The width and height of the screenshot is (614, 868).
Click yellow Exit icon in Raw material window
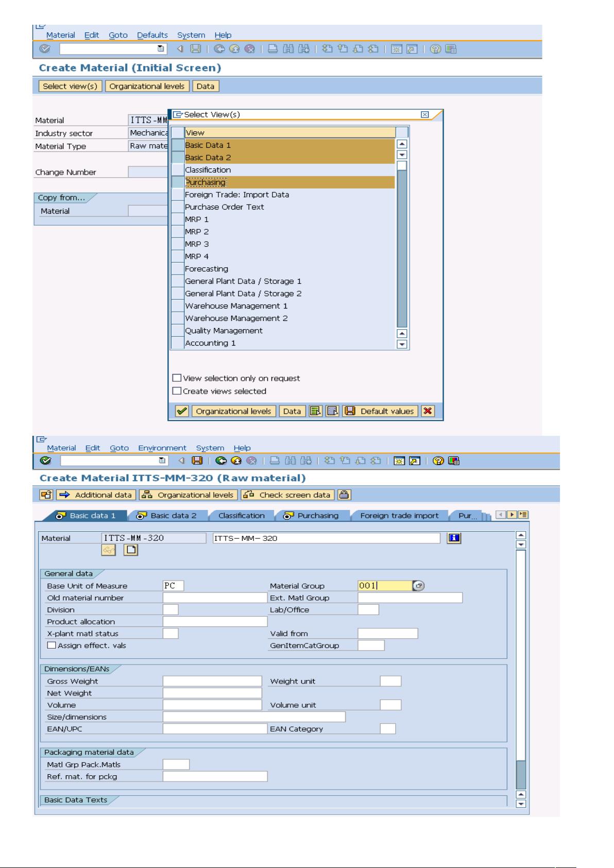(236, 461)
